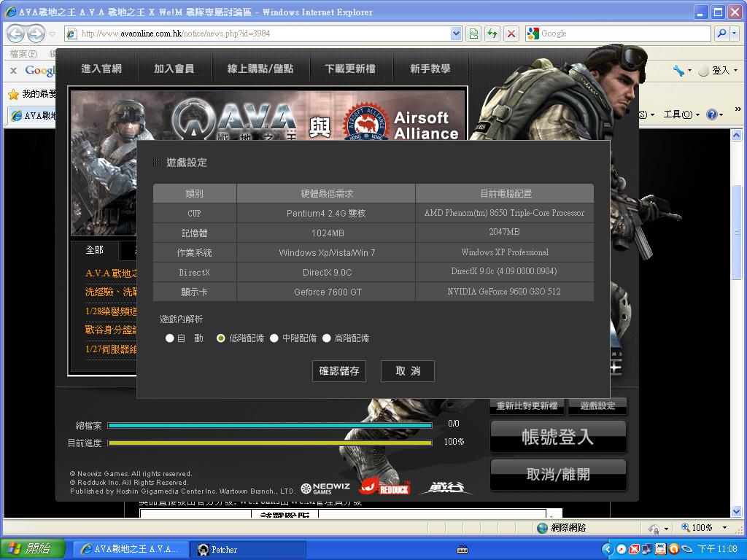Expand the toolbar overflow chevron
The height and width of the screenshot is (560, 747).
coord(738,109)
